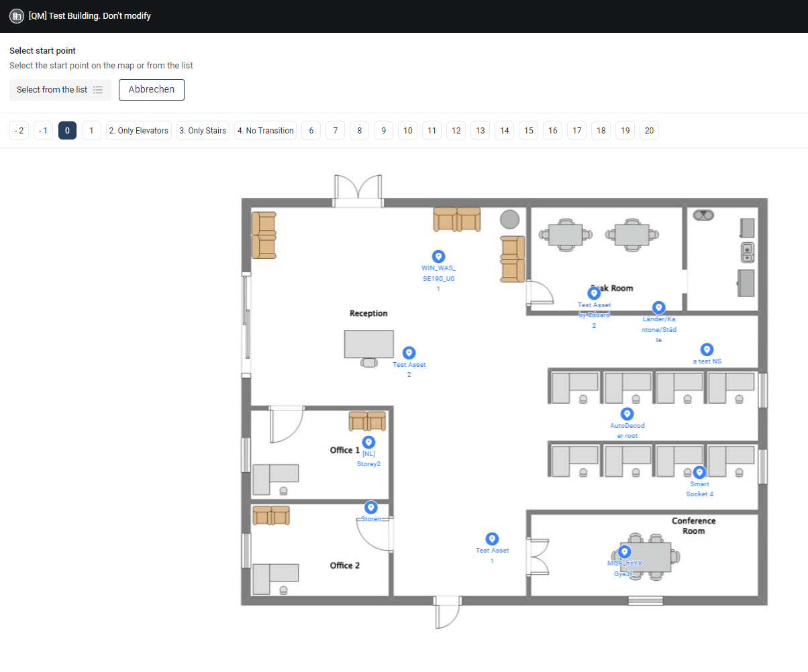Switch to floor 10
Image resolution: width=808 pixels, height=672 pixels.
point(407,131)
